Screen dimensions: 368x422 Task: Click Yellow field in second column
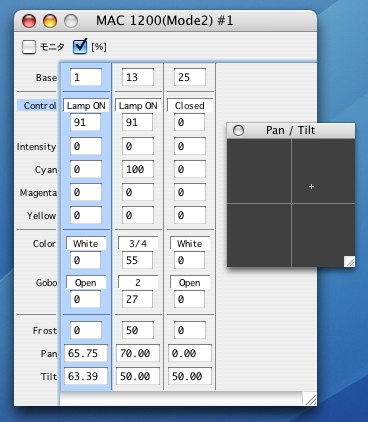(x=138, y=215)
